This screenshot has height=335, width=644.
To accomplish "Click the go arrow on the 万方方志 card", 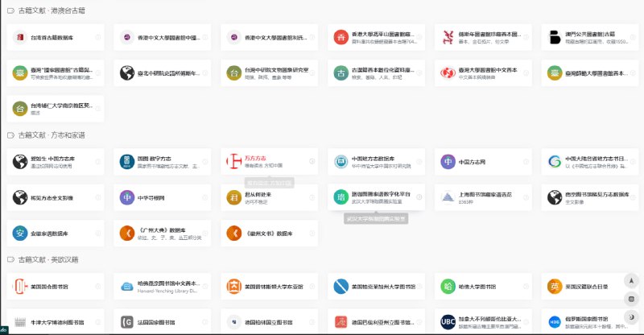I will [x=312, y=161].
